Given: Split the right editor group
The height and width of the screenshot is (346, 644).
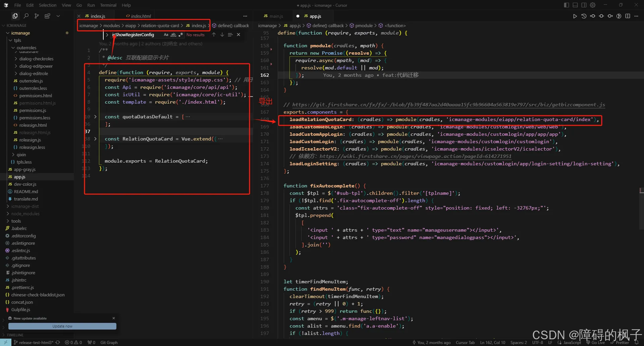Looking at the screenshot, I should click(x=628, y=16).
